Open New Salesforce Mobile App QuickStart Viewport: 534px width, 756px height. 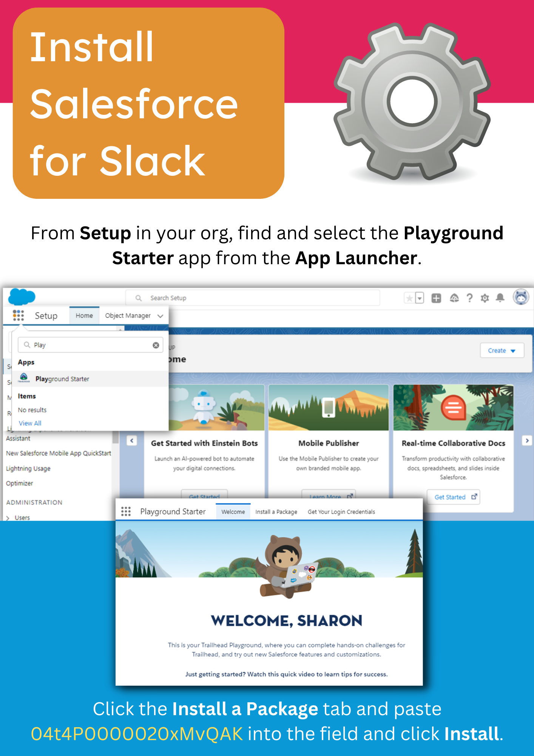click(x=59, y=453)
